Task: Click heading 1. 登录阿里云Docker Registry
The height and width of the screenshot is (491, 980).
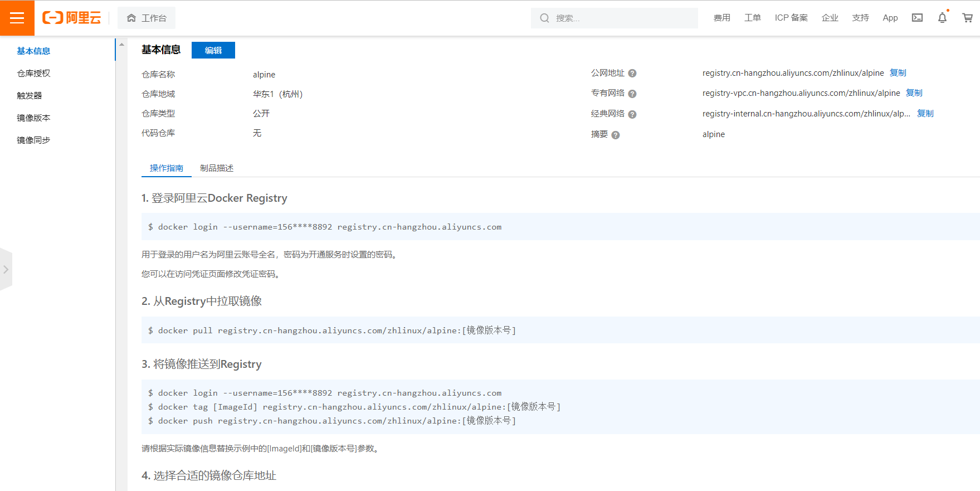Action: pos(214,198)
